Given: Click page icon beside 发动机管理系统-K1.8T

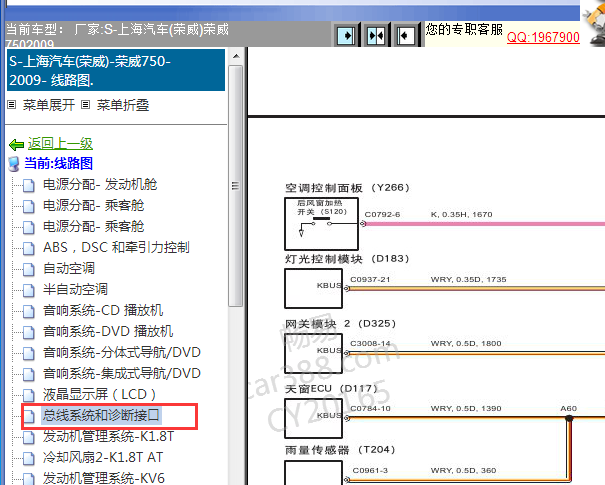Looking at the screenshot, I should coord(29,438).
